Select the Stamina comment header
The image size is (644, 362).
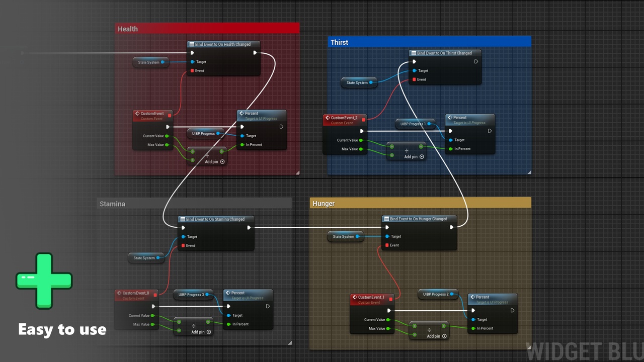pos(194,204)
